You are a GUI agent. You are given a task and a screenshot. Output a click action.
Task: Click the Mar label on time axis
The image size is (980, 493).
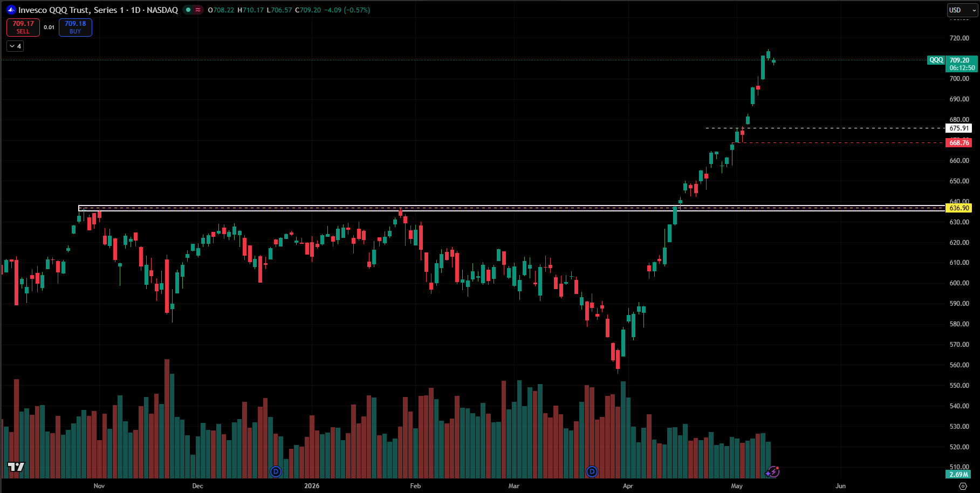click(514, 486)
